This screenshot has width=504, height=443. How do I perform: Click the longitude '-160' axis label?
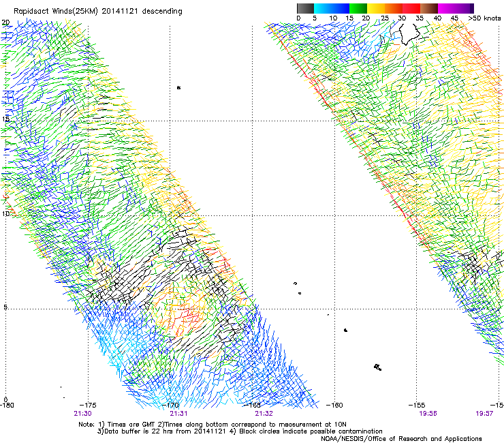click(334, 405)
